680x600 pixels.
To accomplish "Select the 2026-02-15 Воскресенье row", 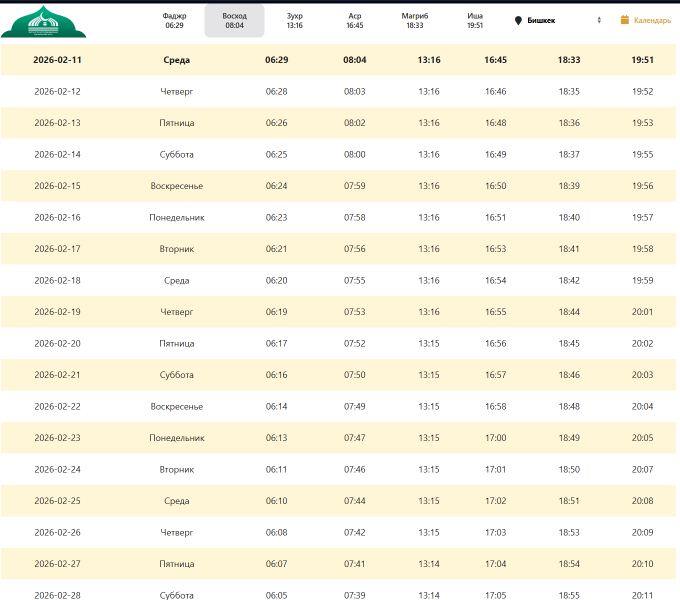I will click(x=177, y=186).
